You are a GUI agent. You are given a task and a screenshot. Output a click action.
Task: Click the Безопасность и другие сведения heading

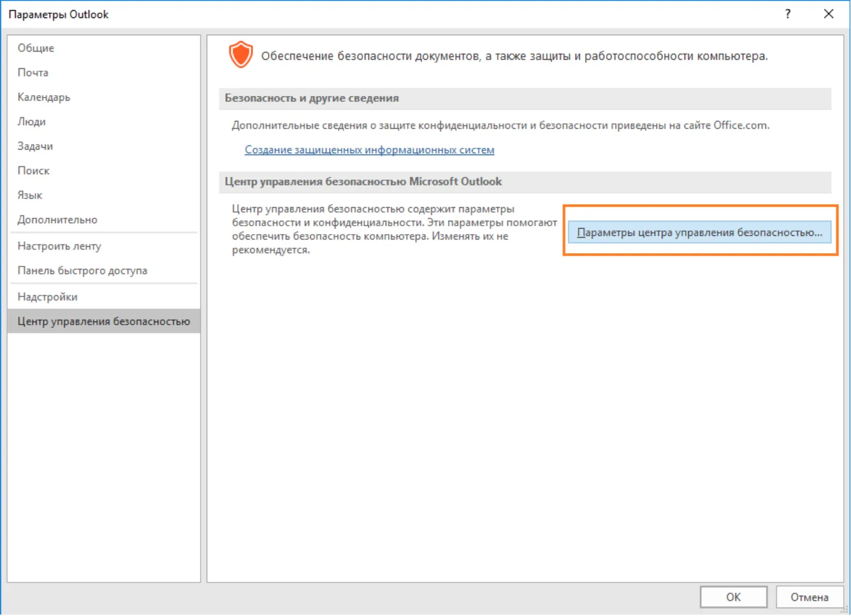(311, 98)
